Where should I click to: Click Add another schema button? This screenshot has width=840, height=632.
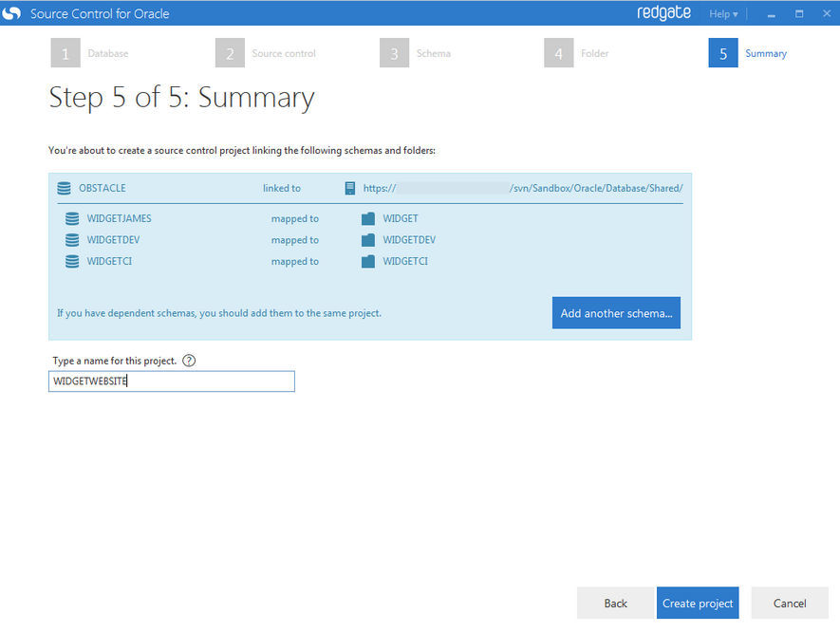point(617,313)
